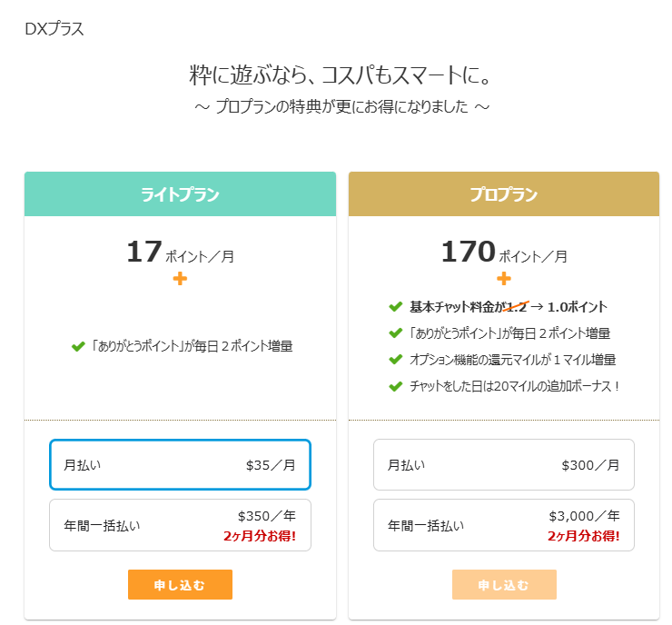Image resolution: width=672 pixels, height=625 pixels.
Task: Click the checkmark beside チャットをした日は20マイル
Action: [395, 386]
